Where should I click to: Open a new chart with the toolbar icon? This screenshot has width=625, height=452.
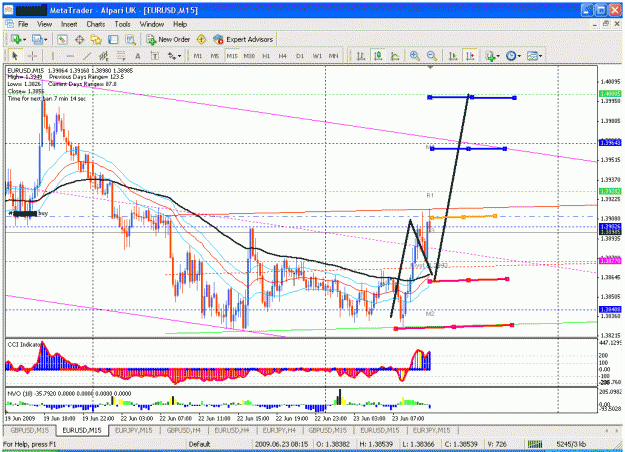tap(16, 39)
